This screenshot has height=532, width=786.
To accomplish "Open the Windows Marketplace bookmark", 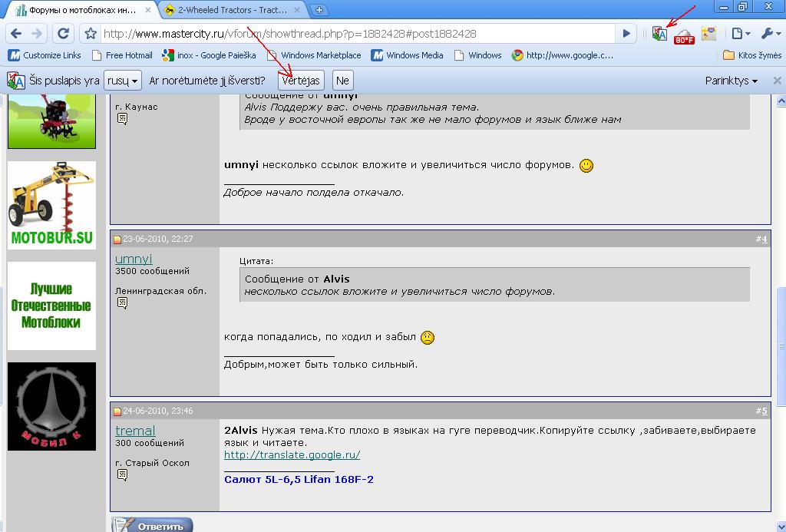I will click(313, 55).
